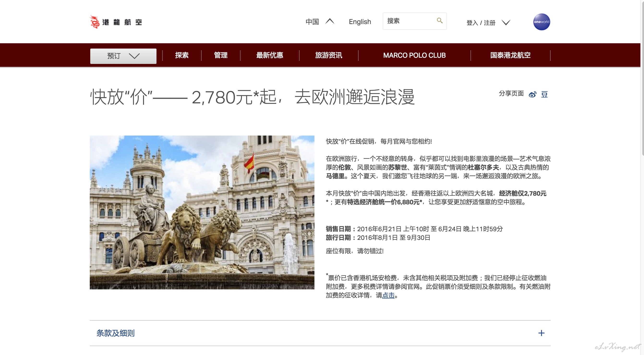Click the 座位有限，请勿错过! text
The image size is (644, 355).
point(355,251)
